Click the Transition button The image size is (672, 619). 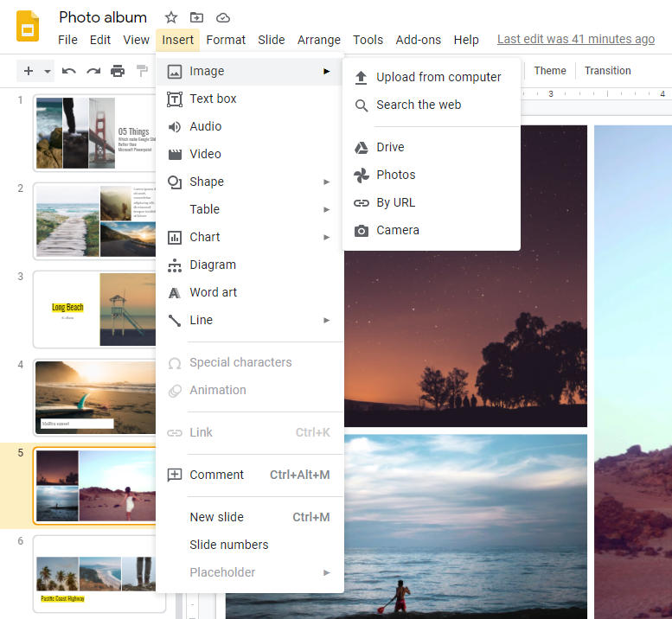click(x=608, y=71)
